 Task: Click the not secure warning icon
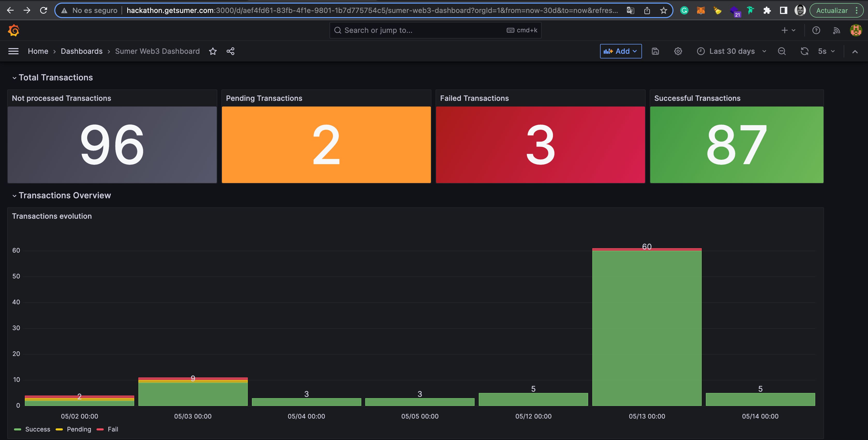[64, 10]
